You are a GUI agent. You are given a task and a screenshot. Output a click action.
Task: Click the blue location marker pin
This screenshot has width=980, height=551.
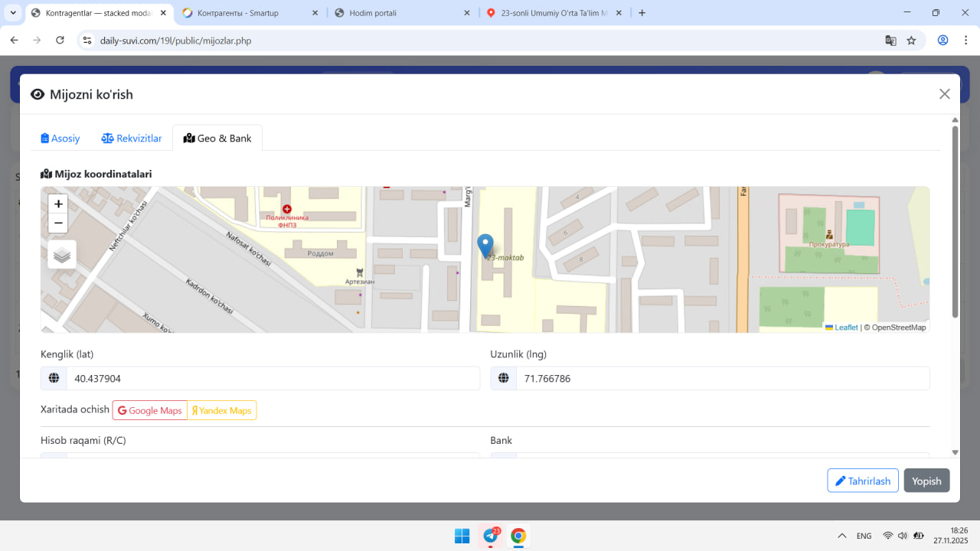point(485,245)
